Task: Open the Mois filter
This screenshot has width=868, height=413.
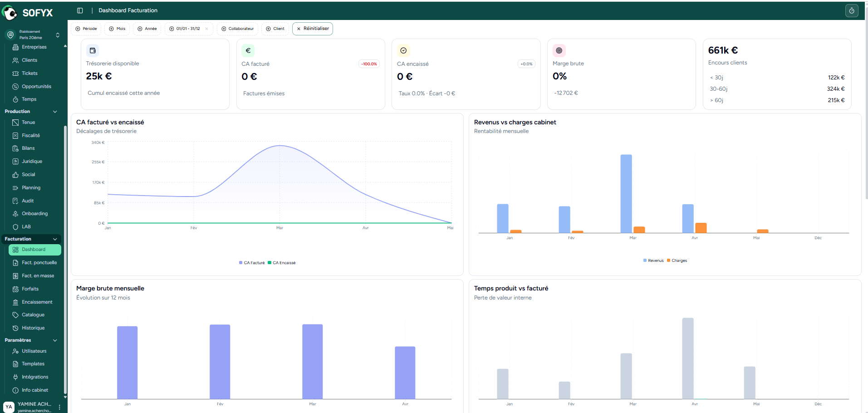Action: coord(117,29)
